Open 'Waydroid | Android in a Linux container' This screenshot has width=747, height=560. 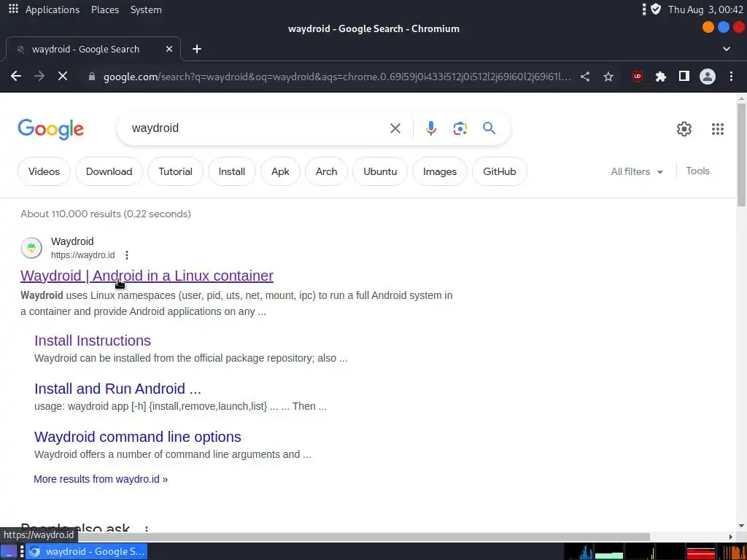pos(147,276)
